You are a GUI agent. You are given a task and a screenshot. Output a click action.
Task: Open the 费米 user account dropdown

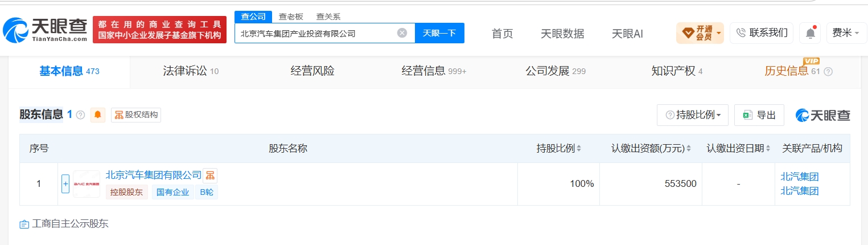845,33
